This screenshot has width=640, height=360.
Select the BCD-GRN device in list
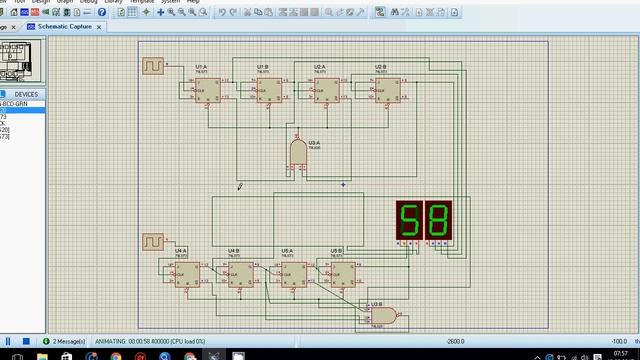(x=22, y=104)
